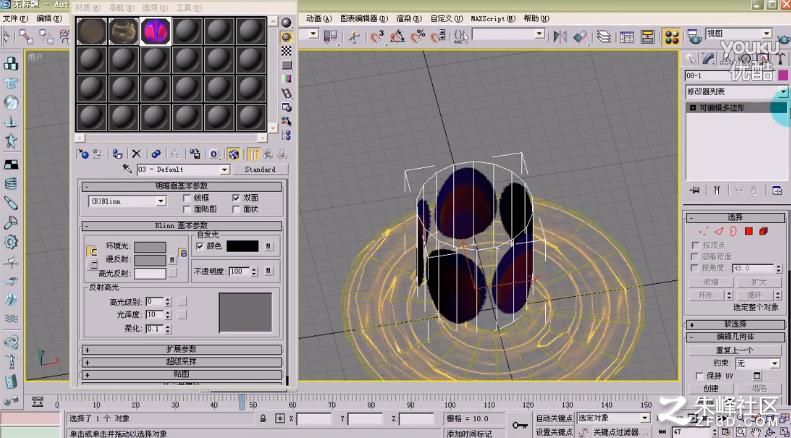Collapse the Blinn 基本参数 rollout
791x438 pixels.
coord(182,226)
